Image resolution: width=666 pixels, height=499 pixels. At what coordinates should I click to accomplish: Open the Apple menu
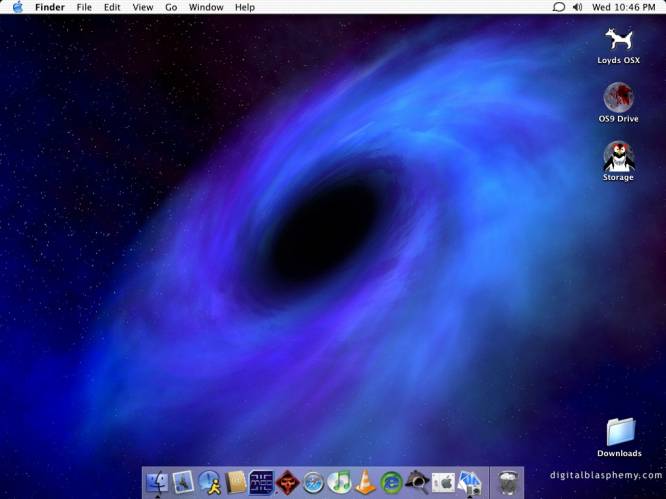click(17, 7)
